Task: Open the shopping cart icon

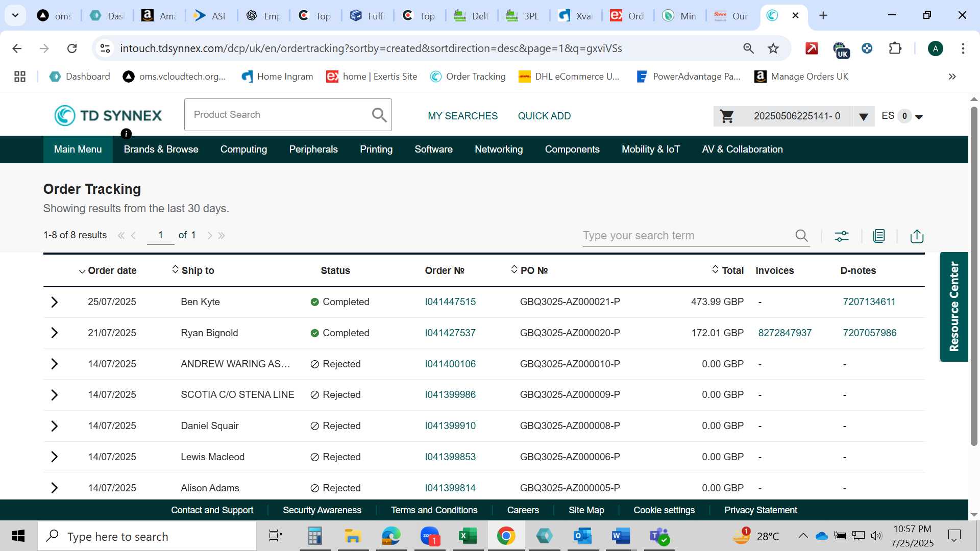Action: pyautogui.click(x=727, y=116)
